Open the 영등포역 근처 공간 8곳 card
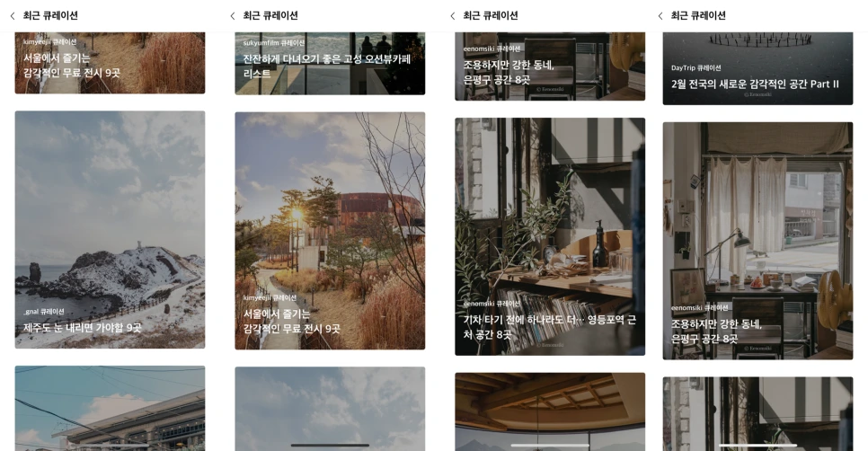The height and width of the screenshot is (451, 868). [x=550, y=236]
